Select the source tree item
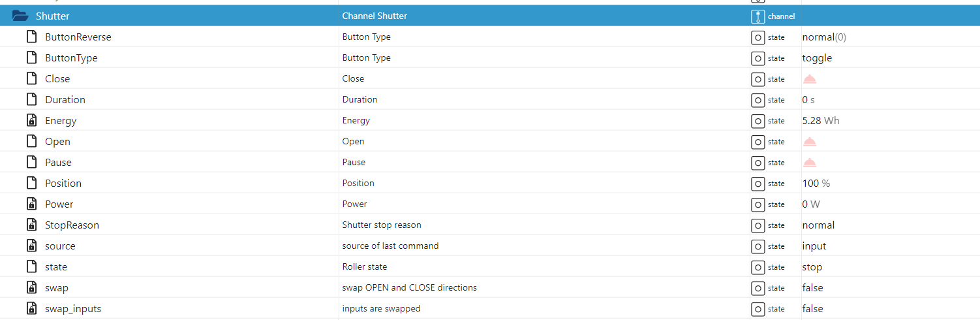The height and width of the screenshot is (320, 980). 60,246
